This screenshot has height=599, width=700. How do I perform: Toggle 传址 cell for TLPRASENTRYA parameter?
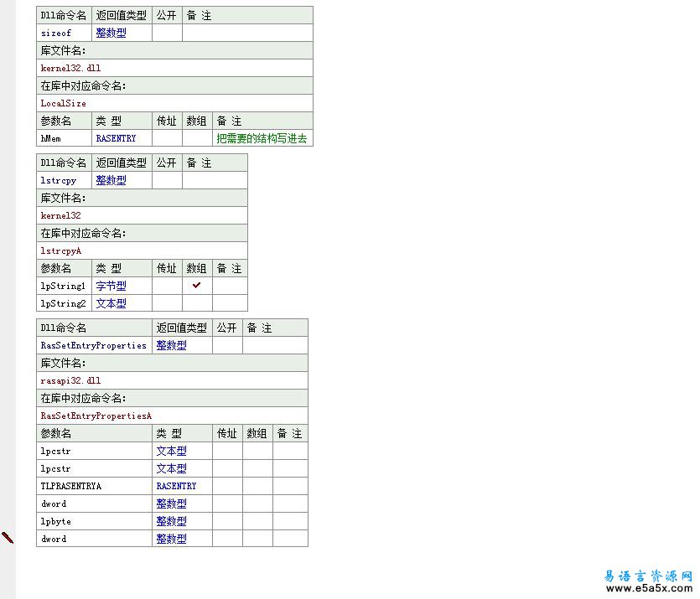(227, 486)
